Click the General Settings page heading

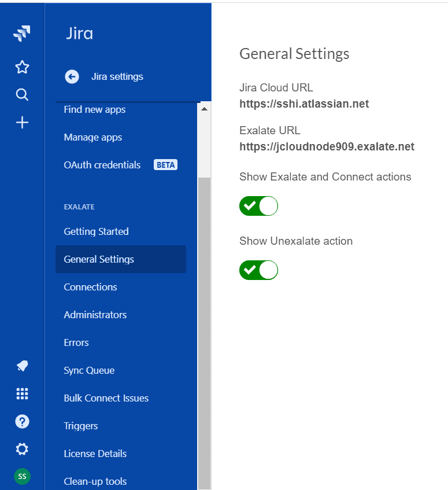coord(294,54)
